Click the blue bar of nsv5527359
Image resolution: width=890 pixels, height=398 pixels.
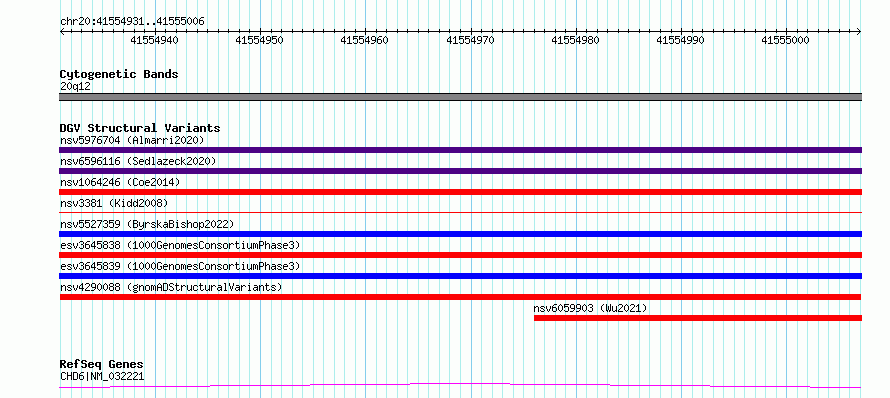tap(460, 234)
